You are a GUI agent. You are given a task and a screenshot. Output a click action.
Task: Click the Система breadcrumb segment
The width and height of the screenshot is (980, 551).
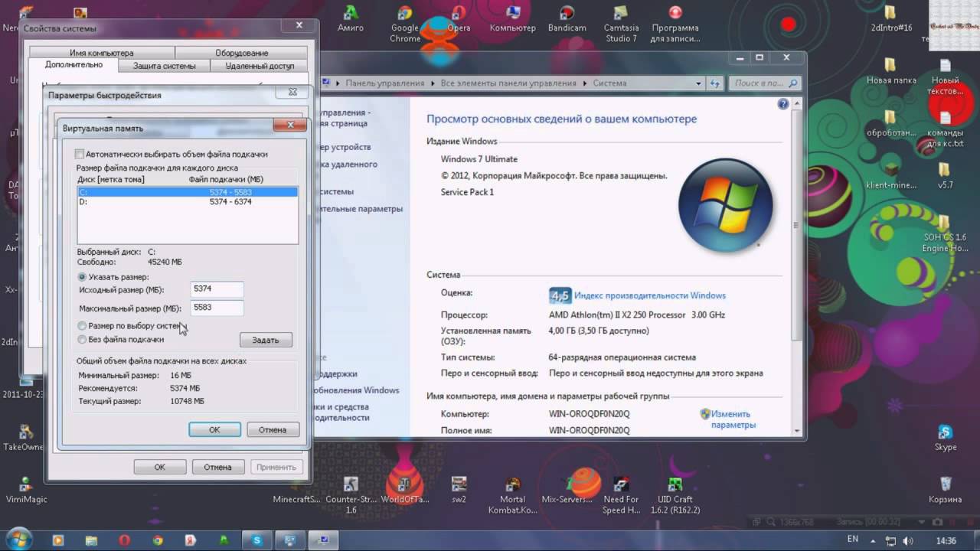click(609, 83)
